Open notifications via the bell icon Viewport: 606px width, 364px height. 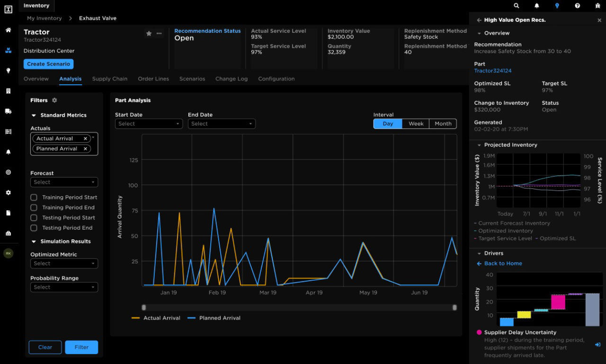pos(536,5)
